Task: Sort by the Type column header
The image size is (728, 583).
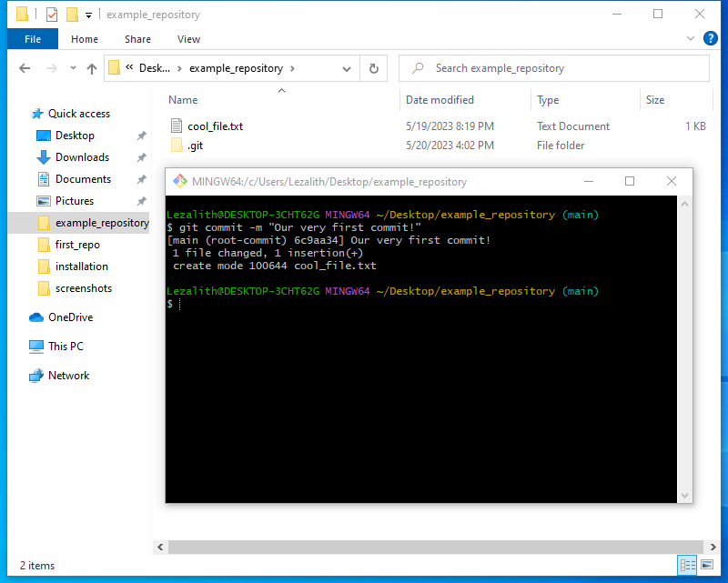Action: coord(548,100)
